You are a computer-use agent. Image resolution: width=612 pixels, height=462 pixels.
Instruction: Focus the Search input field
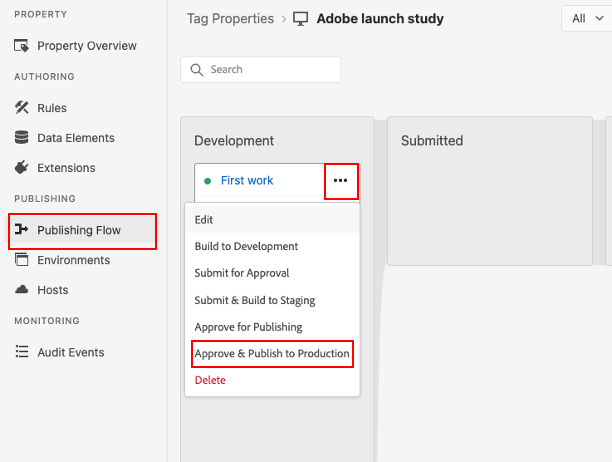pyautogui.click(x=260, y=69)
